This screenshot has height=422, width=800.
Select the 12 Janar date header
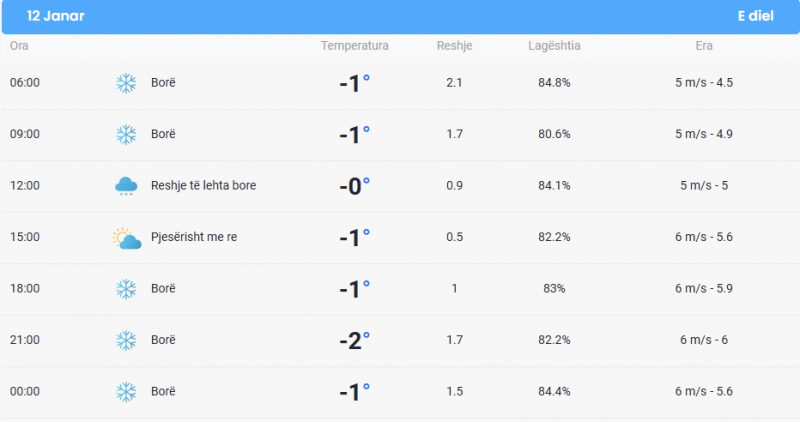click(x=56, y=16)
